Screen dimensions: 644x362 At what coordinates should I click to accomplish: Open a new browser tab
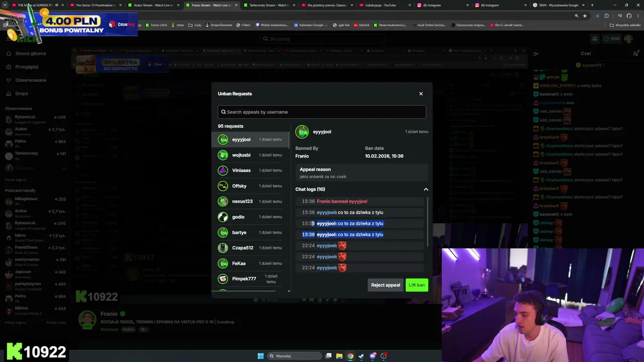[x=592, y=5]
